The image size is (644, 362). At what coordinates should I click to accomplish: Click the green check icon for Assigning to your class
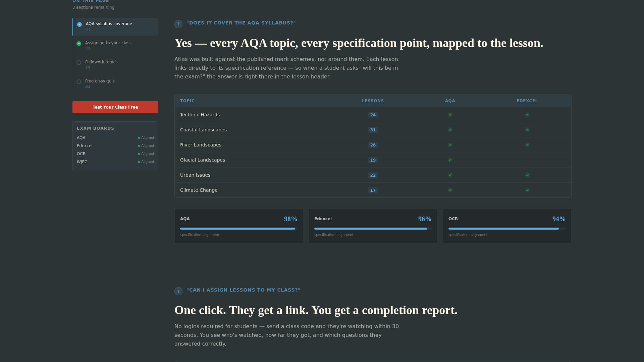(x=79, y=44)
